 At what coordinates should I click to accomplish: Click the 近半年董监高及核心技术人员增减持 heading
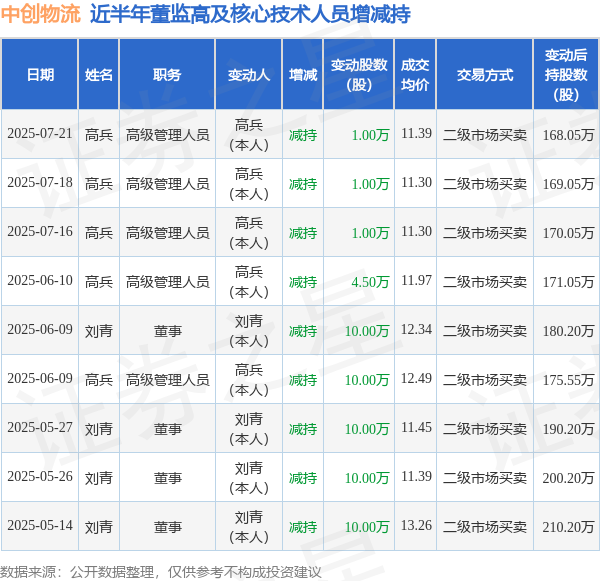tap(250, 15)
